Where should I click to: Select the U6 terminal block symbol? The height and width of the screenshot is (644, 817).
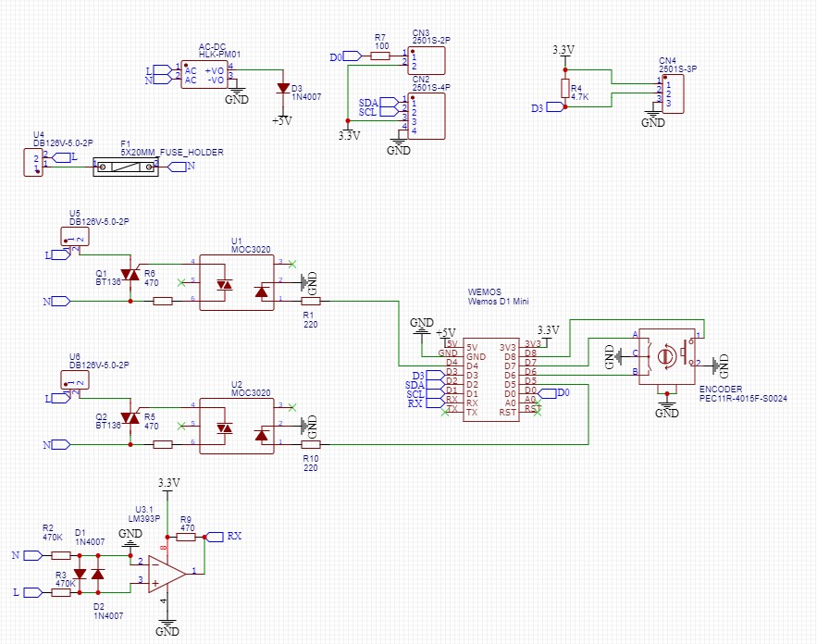pyautogui.click(x=75, y=380)
